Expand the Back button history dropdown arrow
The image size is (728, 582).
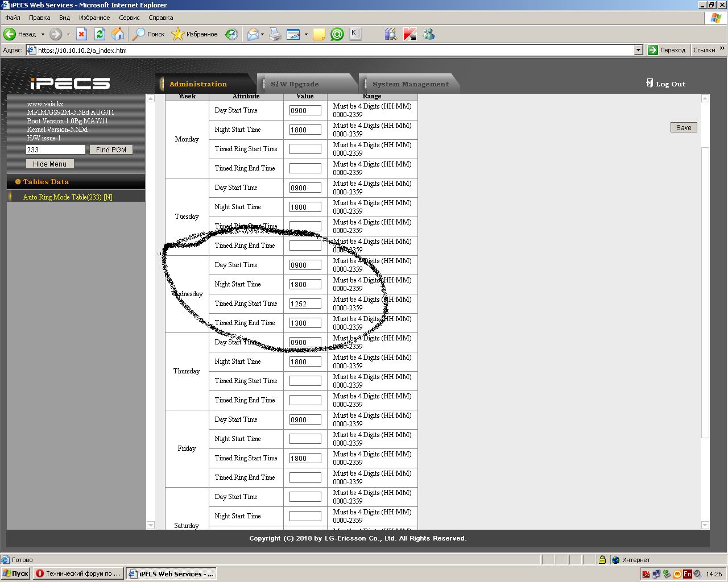tap(43, 34)
